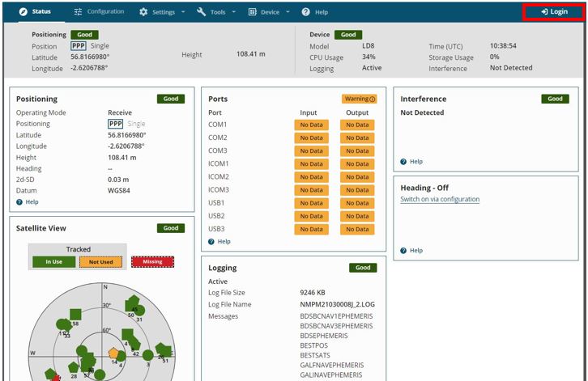588x381 pixels.
Task: Click Switch on via configuration link
Action: click(x=440, y=199)
